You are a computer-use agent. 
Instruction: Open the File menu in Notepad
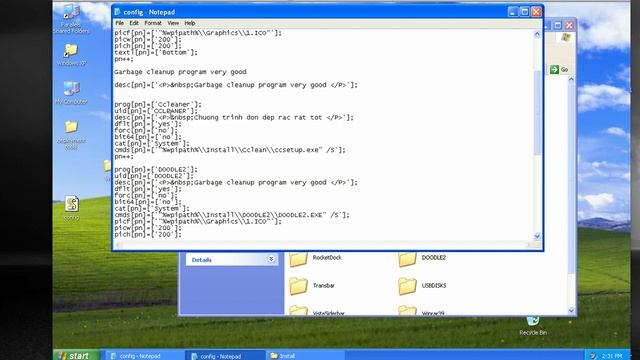pos(120,23)
